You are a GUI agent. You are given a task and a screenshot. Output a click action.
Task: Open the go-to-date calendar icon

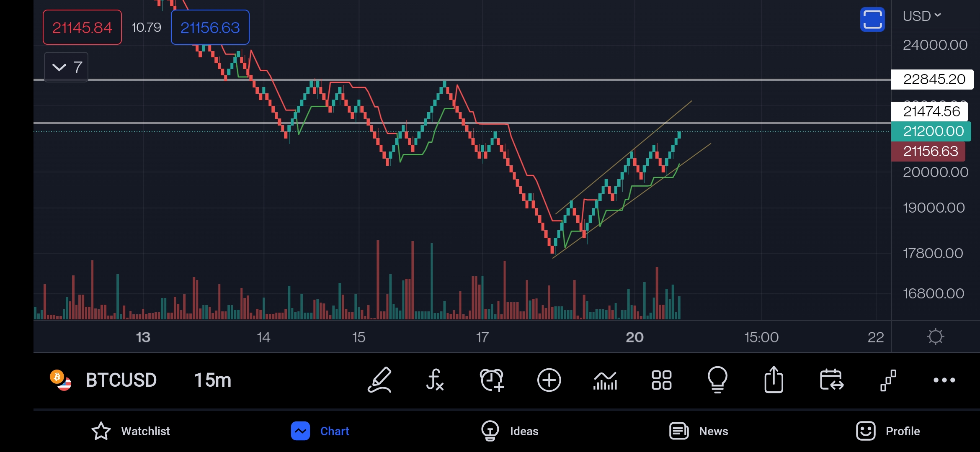(831, 380)
